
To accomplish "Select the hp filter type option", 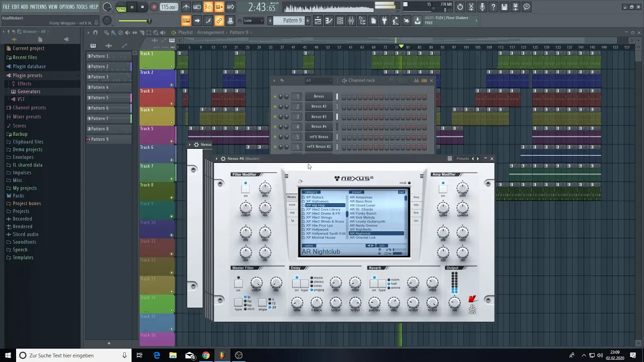I will click(x=249, y=301).
